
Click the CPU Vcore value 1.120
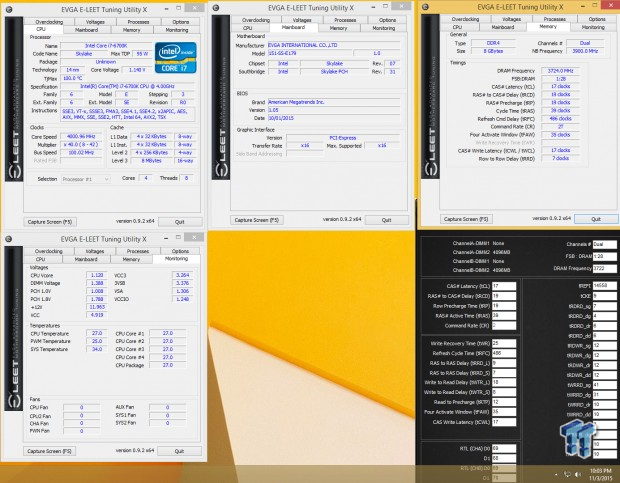tap(97, 275)
